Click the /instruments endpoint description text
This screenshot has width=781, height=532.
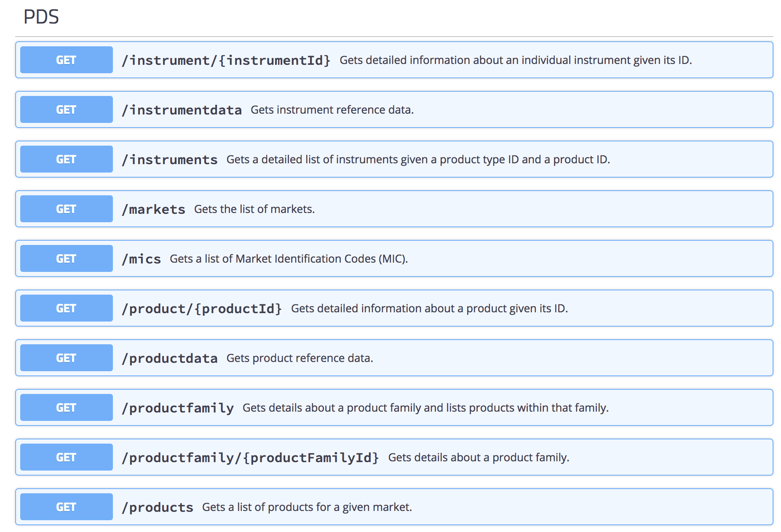click(x=419, y=159)
